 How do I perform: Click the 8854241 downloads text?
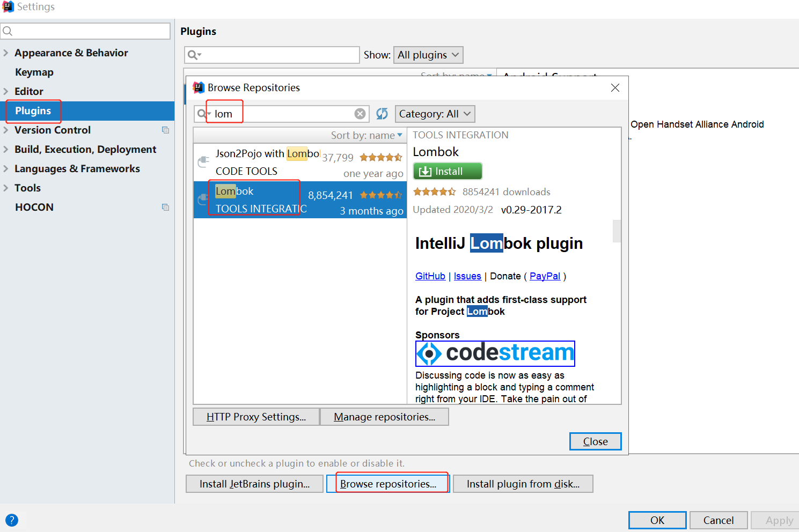[507, 191]
